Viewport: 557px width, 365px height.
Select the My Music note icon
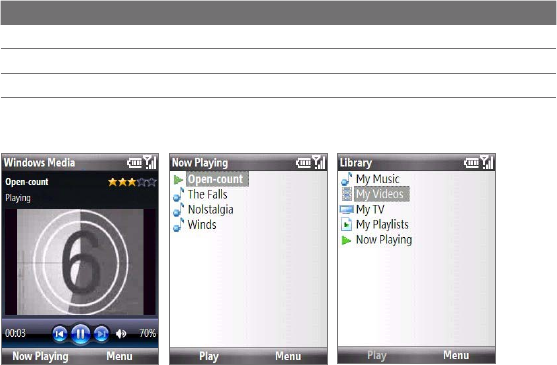pos(347,179)
